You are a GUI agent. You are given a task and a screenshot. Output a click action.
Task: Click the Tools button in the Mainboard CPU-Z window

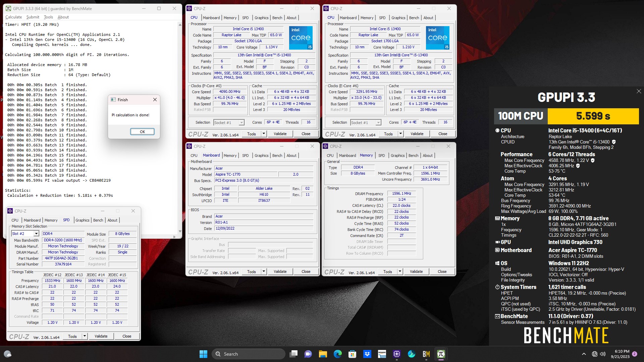click(x=251, y=271)
